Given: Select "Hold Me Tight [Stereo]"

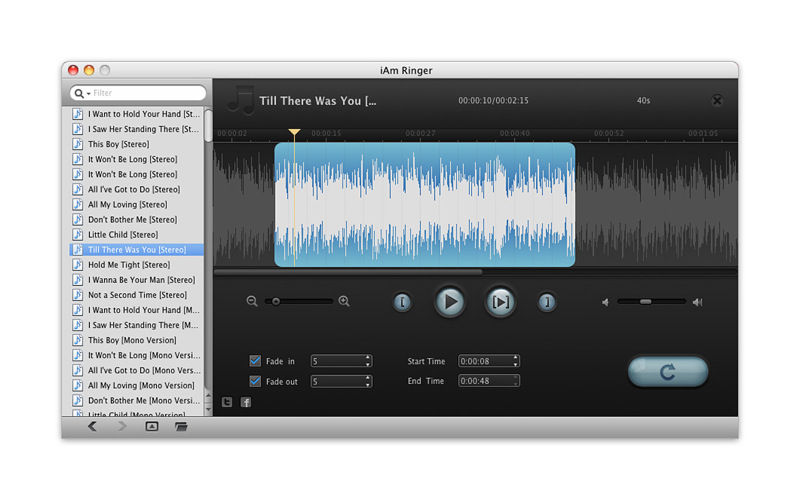Looking at the screenshot, I should coord(136,265).
